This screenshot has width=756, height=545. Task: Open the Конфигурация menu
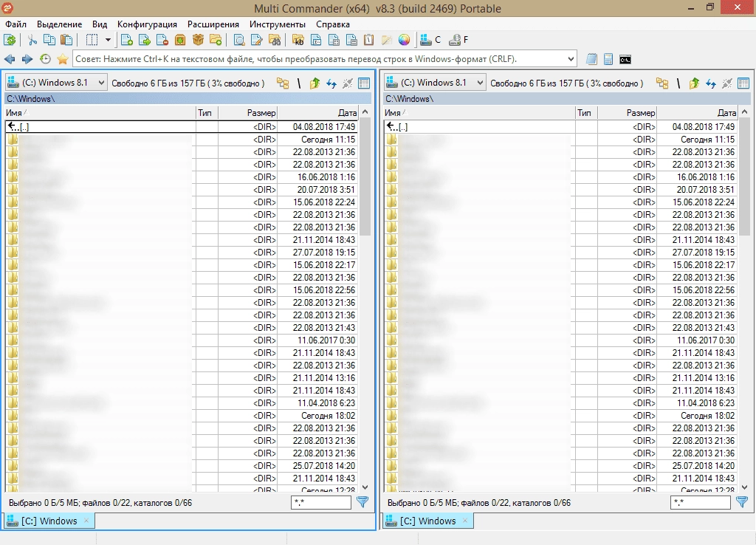(147, 24)
